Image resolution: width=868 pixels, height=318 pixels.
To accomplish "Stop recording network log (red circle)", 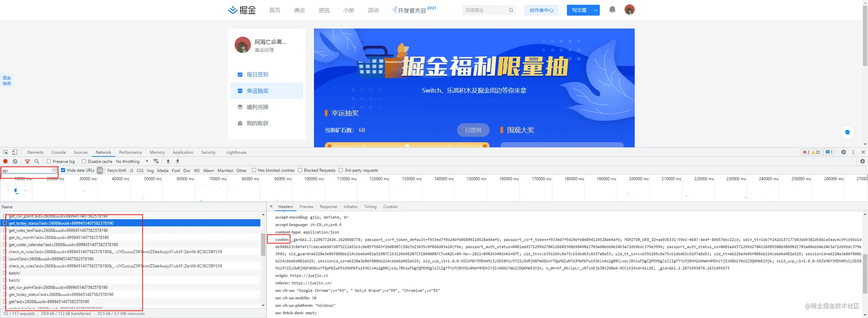I will [x=5, y=161].
